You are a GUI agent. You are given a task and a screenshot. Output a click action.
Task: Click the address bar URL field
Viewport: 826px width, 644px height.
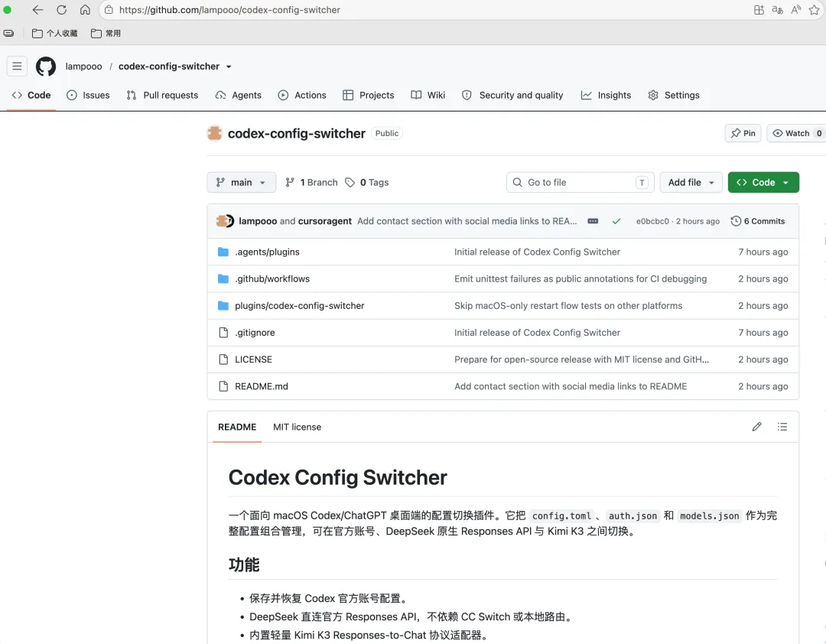click(x=421, y=9)
